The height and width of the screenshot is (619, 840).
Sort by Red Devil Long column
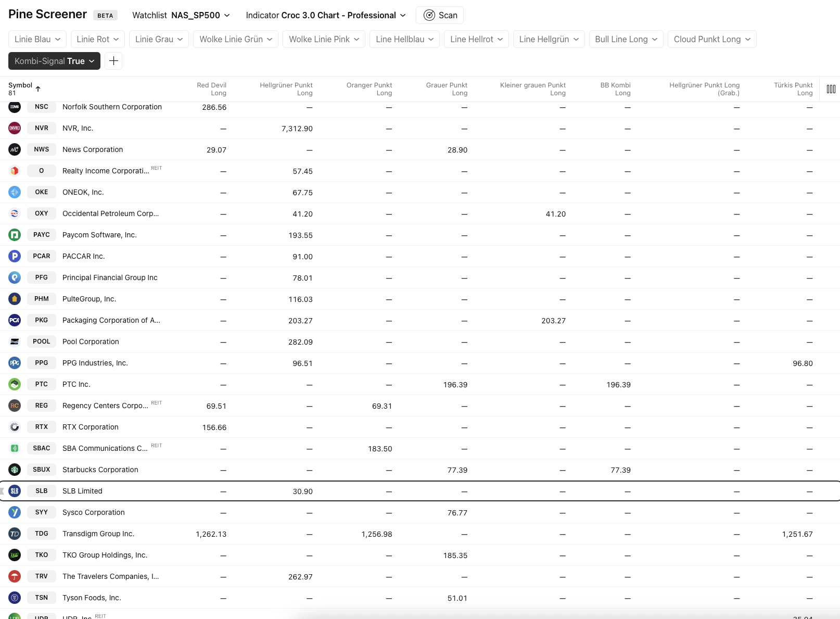(x=211, y=89)
